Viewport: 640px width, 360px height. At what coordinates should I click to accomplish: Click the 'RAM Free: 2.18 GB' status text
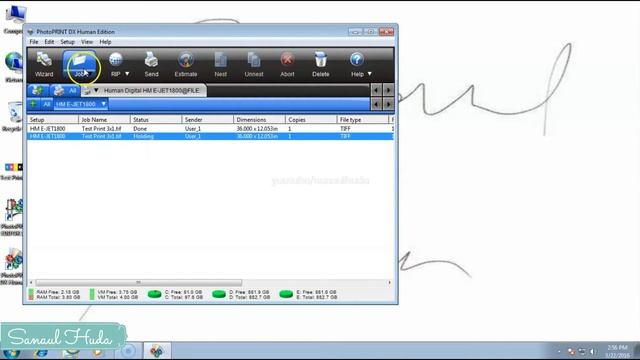[58, 292]
